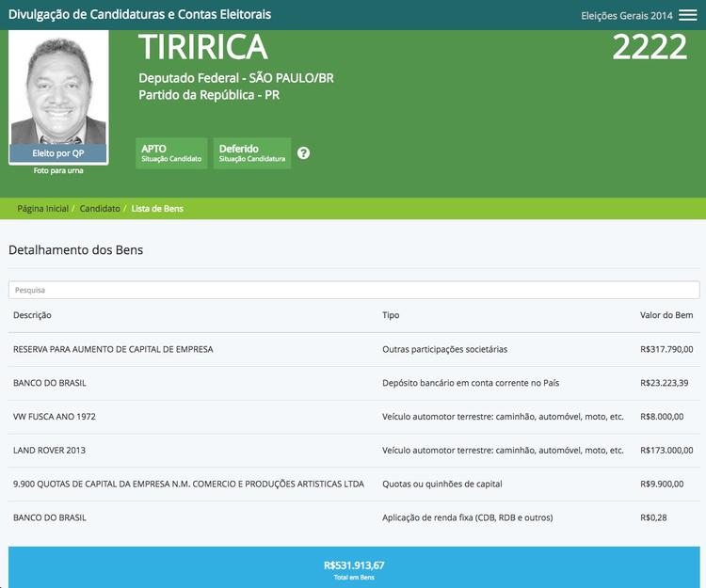
Task: Click the Eleições Gerais 2014 header text
Action: 627,15
